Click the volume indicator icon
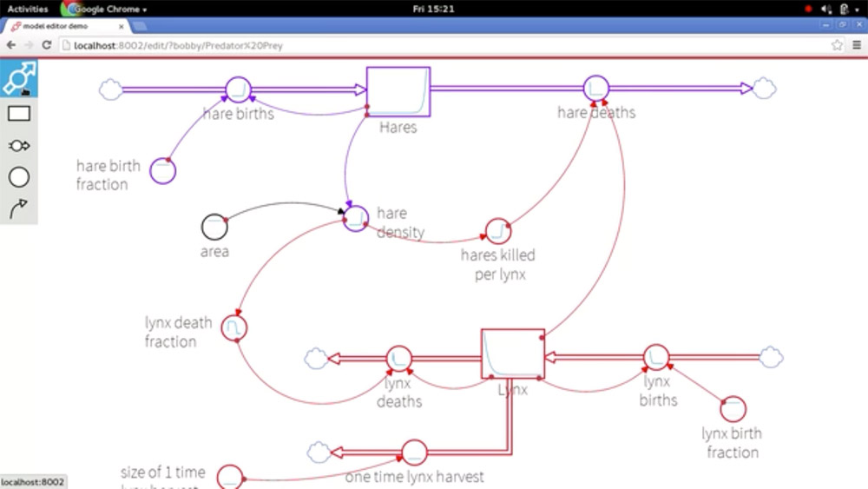 click(826, 9)
